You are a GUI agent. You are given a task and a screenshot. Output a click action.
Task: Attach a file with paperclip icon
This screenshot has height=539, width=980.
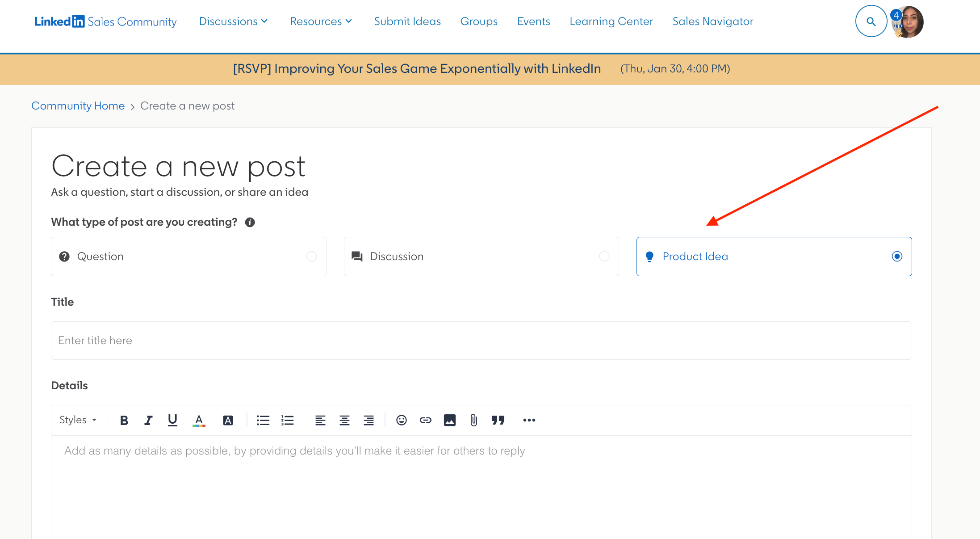click(474, 420)
